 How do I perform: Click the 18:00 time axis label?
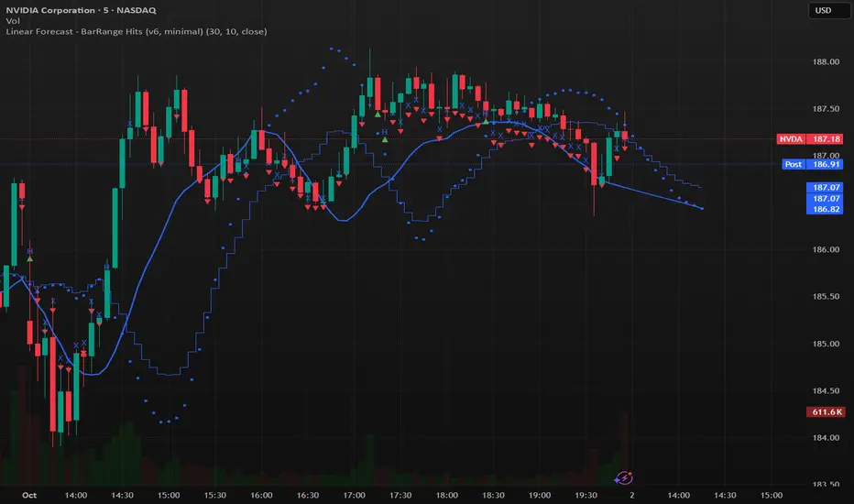point(446,495)
